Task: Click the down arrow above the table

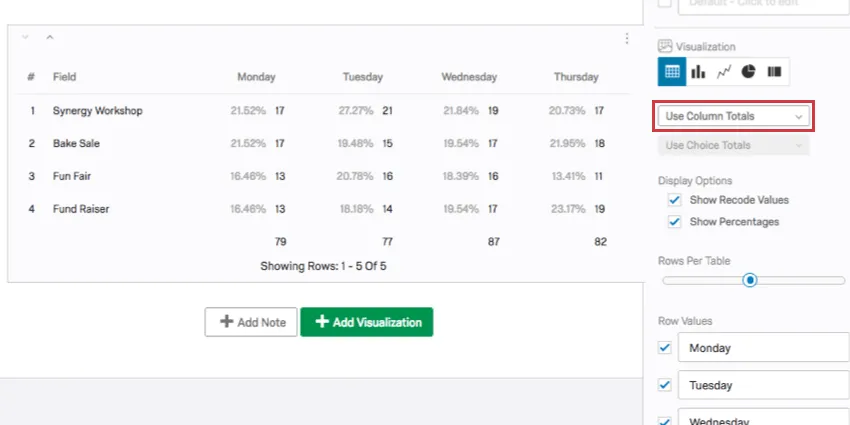Action: pos(25,38)
